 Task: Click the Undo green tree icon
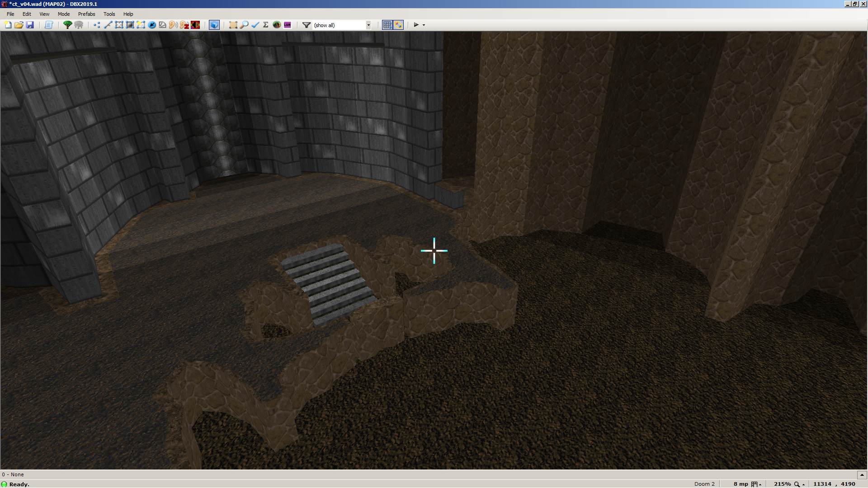(x=67, y=25)
